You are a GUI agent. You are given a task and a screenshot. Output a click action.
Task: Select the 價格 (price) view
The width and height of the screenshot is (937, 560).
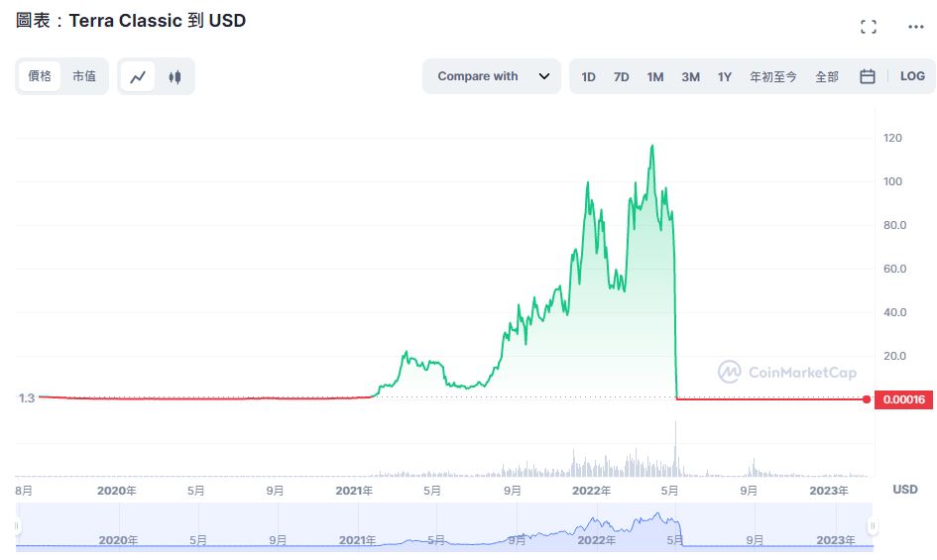click(40, 76)
